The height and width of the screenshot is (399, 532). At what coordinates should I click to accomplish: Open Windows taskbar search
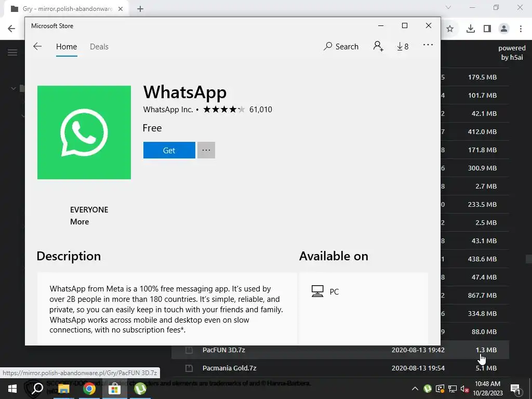coord(37,389)
